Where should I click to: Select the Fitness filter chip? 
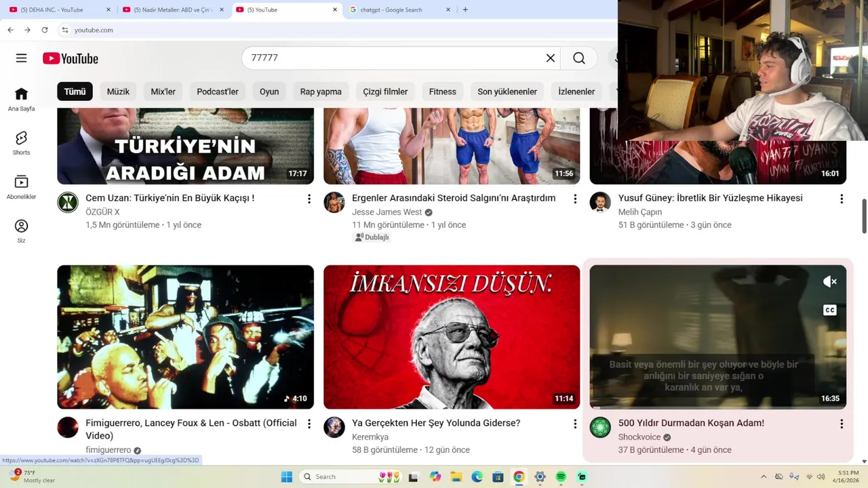click(x=443, y=91)
